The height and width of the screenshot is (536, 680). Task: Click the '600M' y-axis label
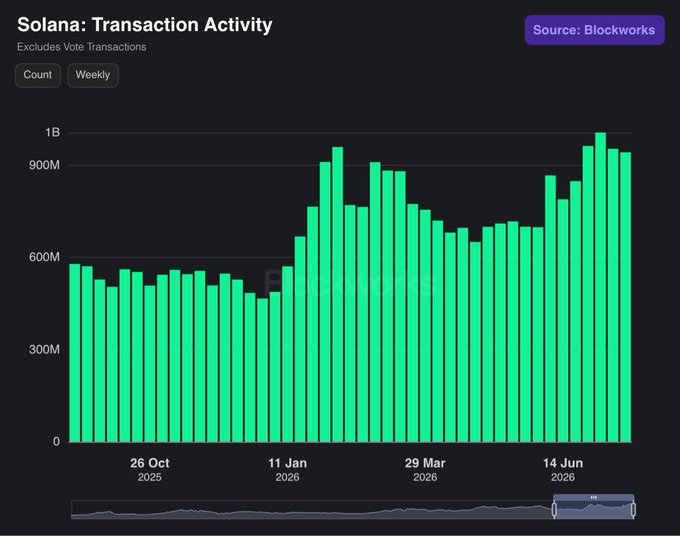tap(44, 257)
